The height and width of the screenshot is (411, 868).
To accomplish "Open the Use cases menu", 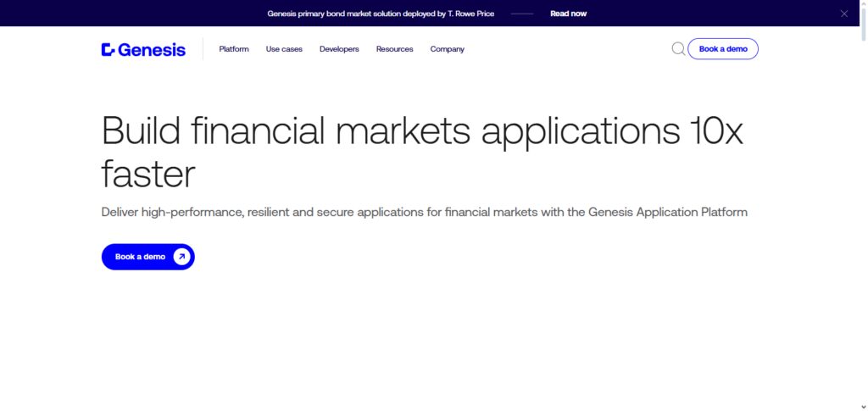I will click(284, 49).
